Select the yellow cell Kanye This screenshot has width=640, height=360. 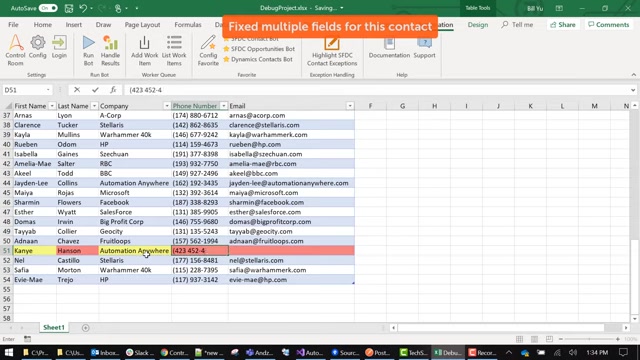[35, 251]
